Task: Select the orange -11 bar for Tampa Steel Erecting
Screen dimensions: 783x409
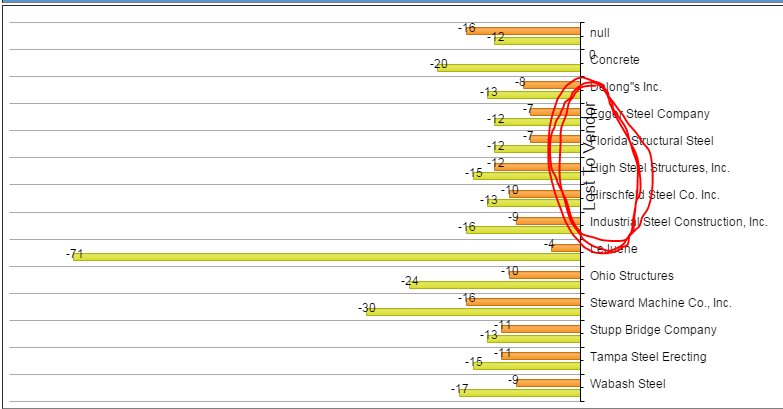Action: coord(541,356)
